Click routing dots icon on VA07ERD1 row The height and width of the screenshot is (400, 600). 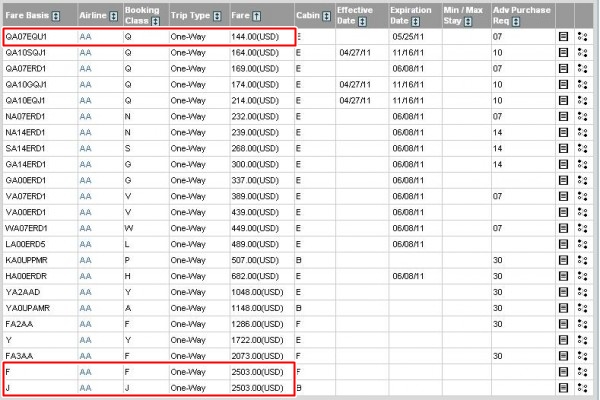582,196
